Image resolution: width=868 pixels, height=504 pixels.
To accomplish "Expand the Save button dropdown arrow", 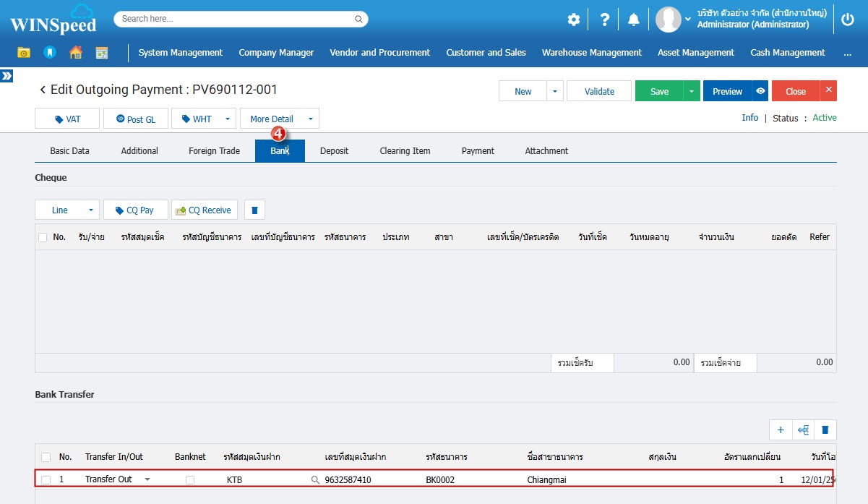I will [692, 91].
